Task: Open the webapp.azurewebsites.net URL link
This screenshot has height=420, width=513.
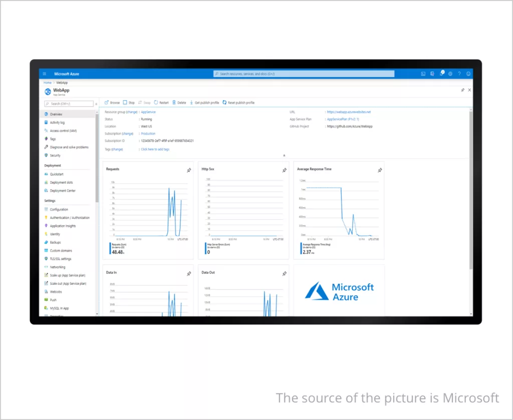Action: tap(349, 112)
